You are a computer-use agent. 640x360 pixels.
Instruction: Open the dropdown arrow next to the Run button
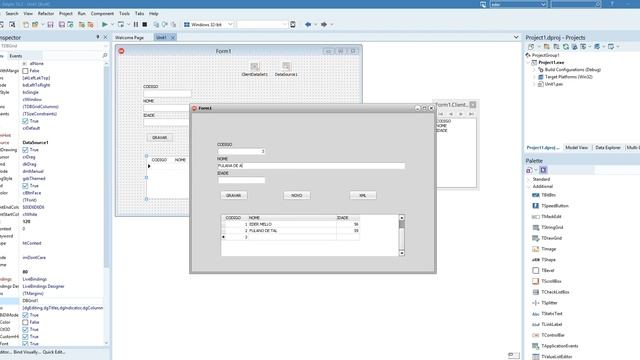click(113, 24)
